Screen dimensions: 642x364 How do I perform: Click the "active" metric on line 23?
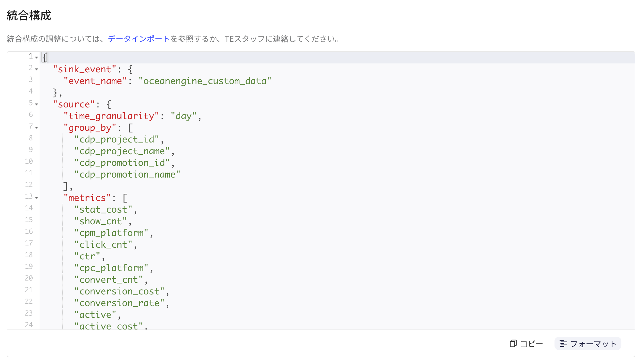click(x=95, y=315)
